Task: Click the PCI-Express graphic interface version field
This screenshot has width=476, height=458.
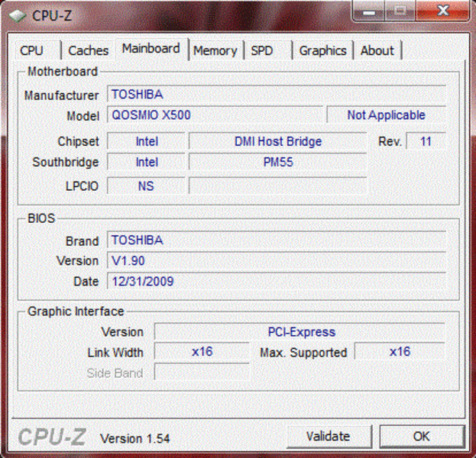Action: tap(300, 332)
